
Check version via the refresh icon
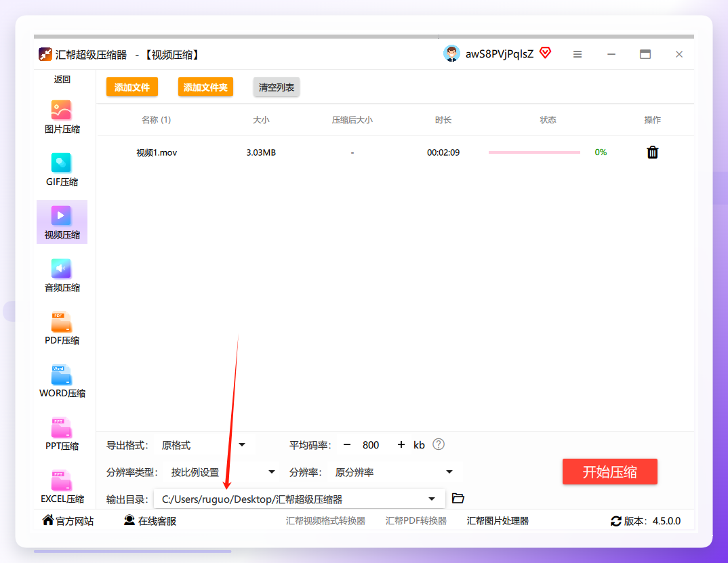pyautogui.click(x=615, y=521)
